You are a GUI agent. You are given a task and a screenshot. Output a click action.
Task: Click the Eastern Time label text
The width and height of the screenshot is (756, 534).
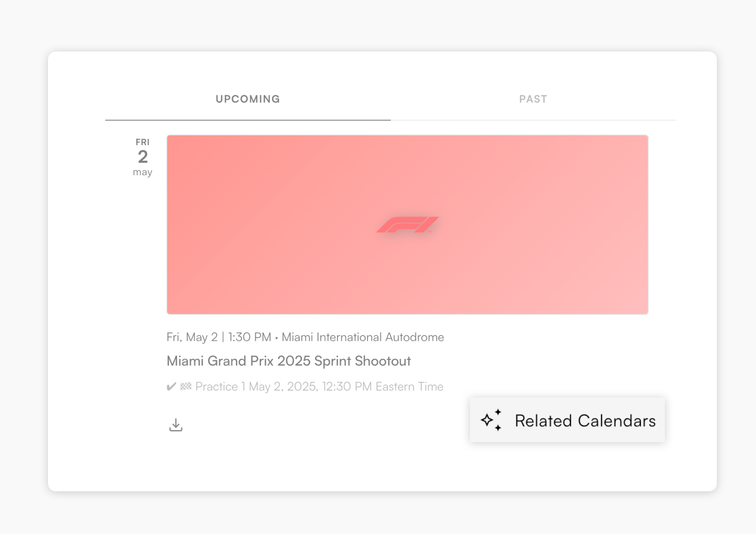(409, 386)
